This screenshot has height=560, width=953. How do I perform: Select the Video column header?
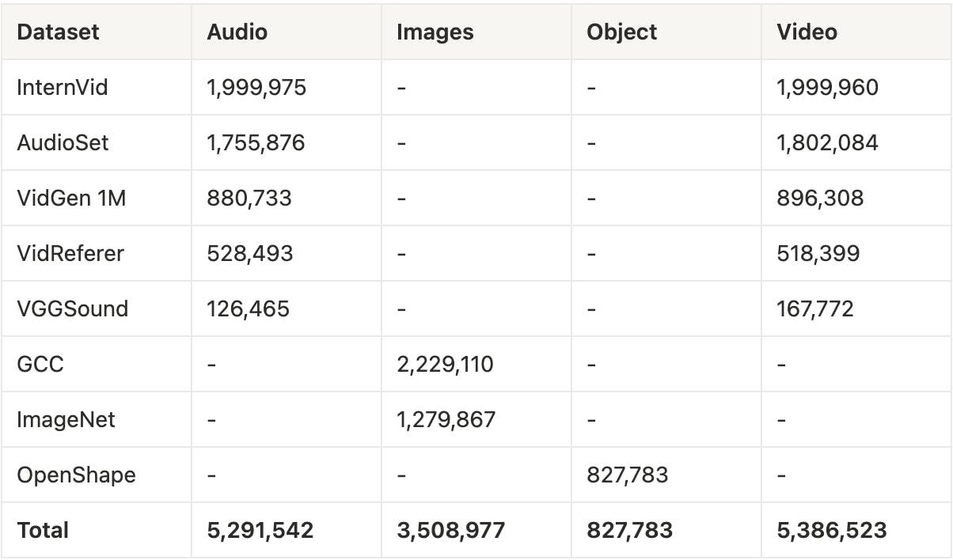tap(807, 32)
